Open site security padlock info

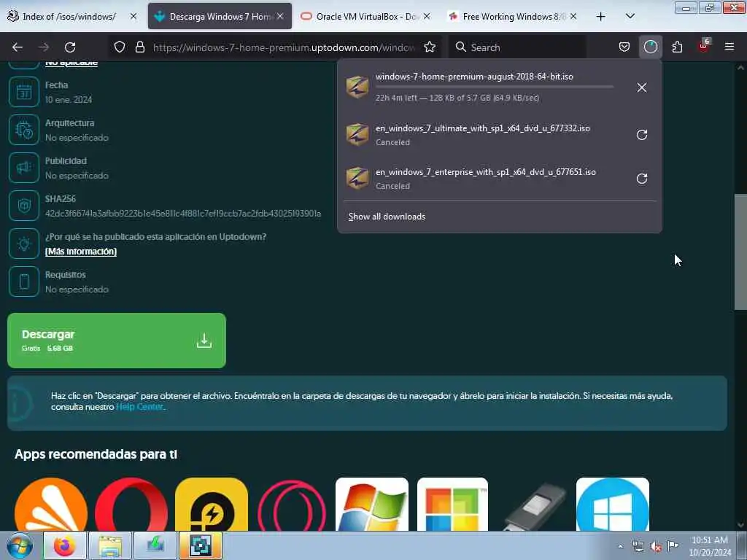tap(139, 47)
